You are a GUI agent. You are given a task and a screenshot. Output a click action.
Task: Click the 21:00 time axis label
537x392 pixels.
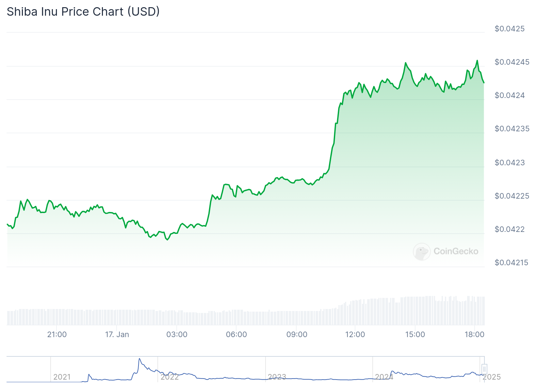point(57,335)
